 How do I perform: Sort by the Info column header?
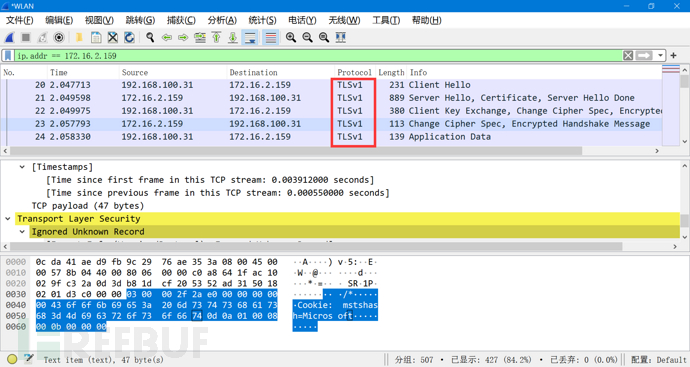(534, 72)
